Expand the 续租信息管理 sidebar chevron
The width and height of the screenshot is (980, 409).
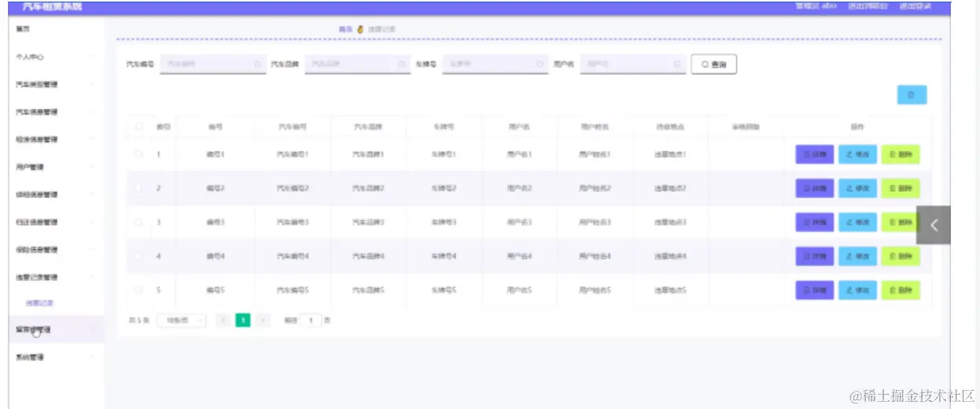[93, 194]
